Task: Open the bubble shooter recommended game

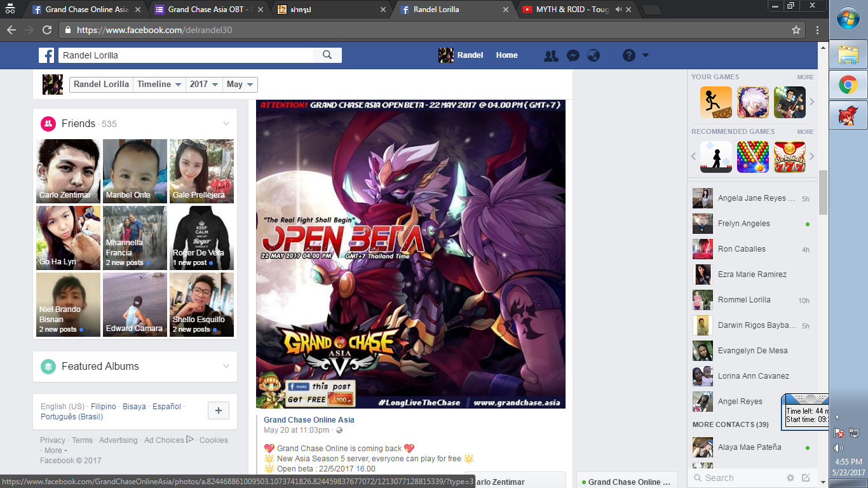Action: (753, 157)
